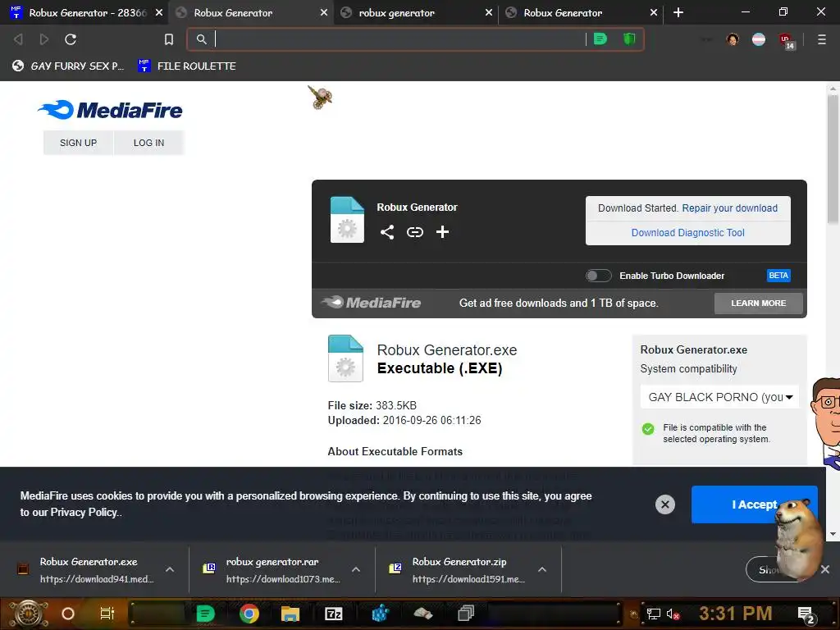The image size is (840, 630).
Task: Open Chrome from the taskbar
Action: coord(249,614)
